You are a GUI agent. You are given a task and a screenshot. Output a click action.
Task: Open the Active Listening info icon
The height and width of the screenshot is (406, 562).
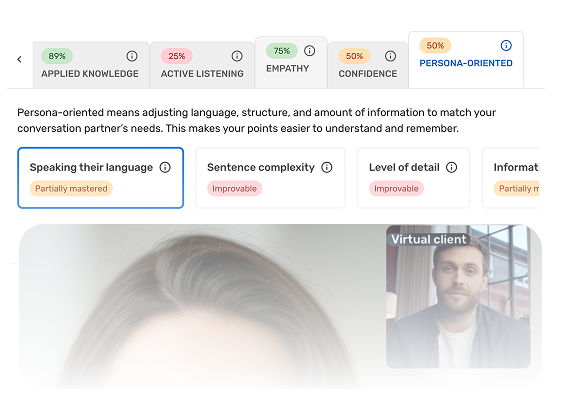(x=237, y=56)
